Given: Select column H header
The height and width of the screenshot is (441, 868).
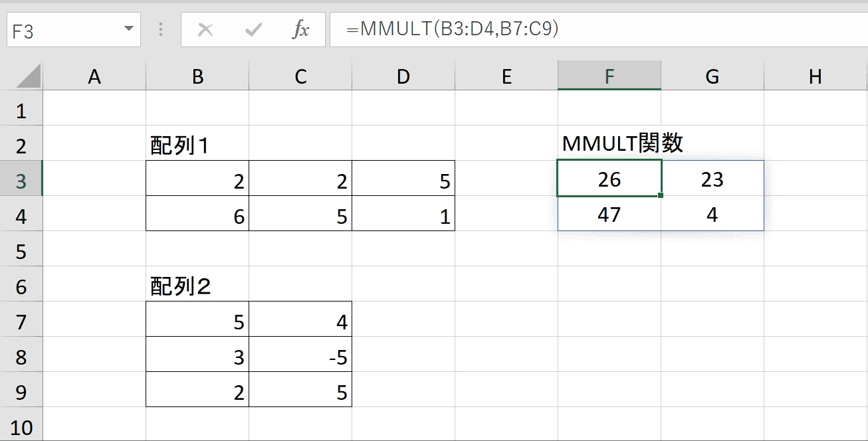Looking at the screenshot, I should click(x=815, y=76).
